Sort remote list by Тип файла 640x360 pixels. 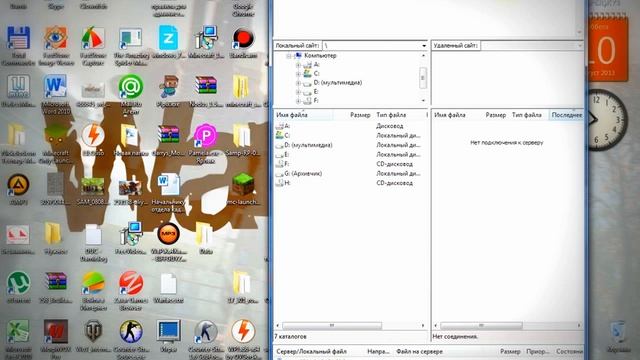529,115
